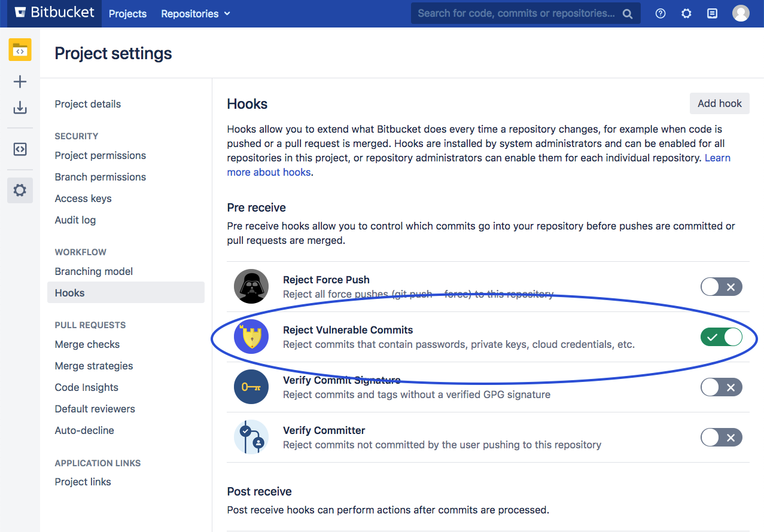Image resolution: width=764 pixels, height=532 pixels.
Task: Open the Audit log page
Action: pos(75,220)
